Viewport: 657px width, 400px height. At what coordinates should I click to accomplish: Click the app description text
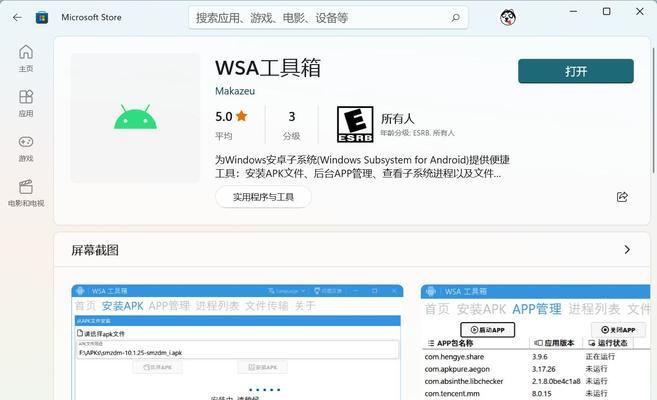[362, 166]
